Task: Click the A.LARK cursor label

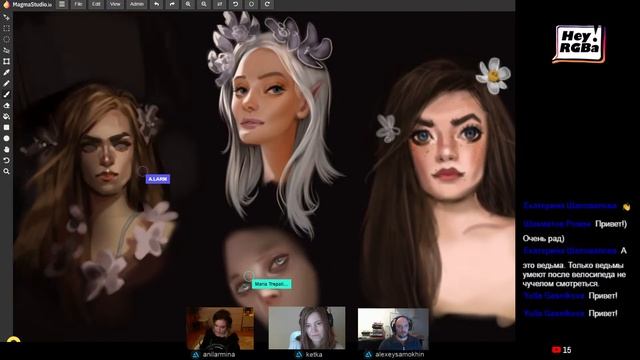Action: (x=158, y=179)
